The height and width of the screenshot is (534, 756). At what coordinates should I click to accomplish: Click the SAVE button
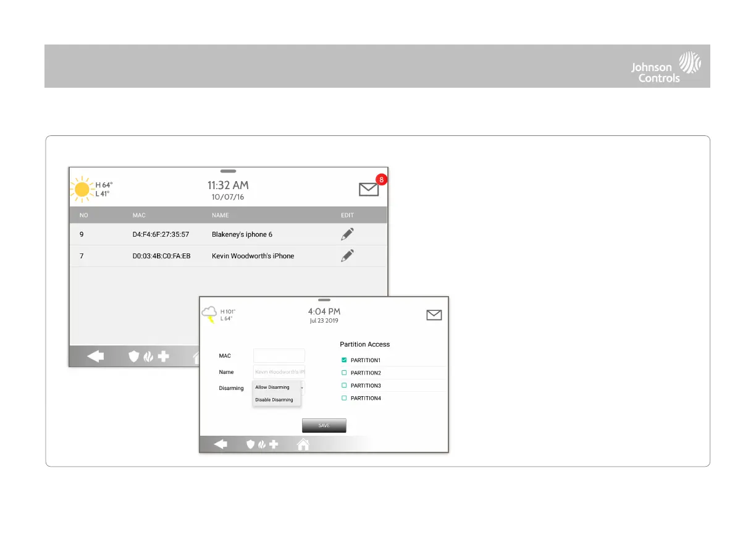click(324, 425)
